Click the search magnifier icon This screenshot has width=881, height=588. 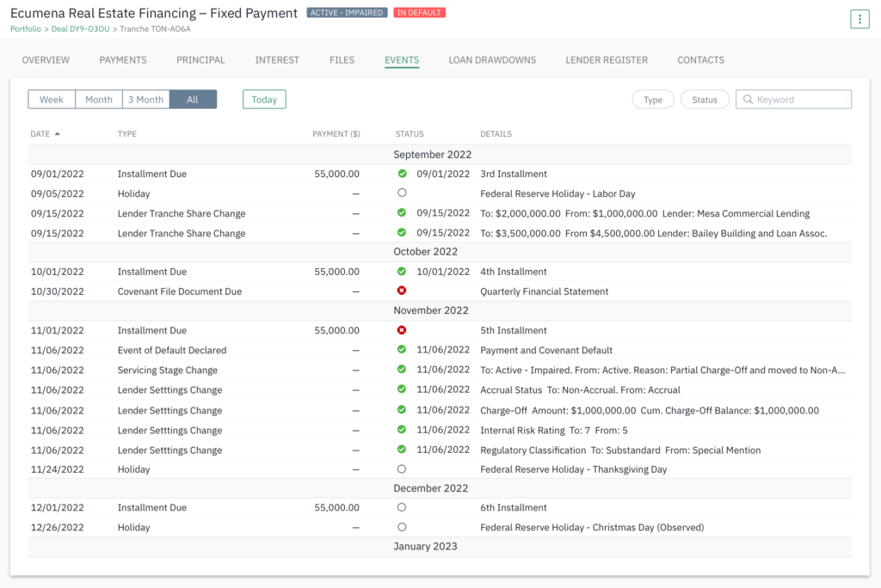point(748,100)
